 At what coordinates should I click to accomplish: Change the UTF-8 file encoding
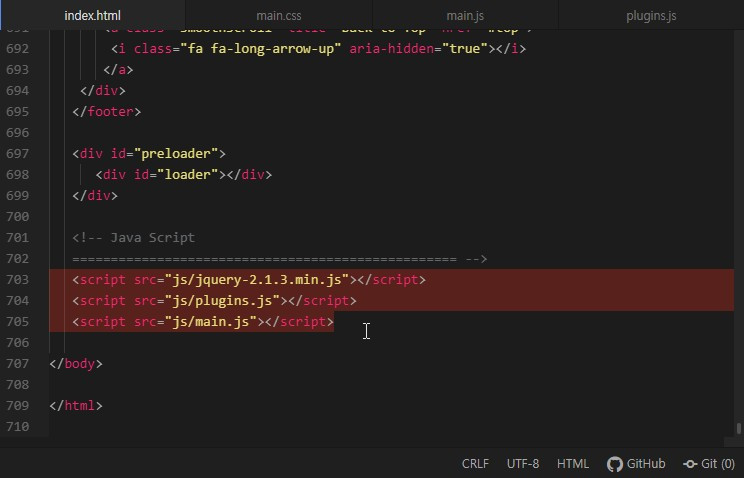point(522,463)
